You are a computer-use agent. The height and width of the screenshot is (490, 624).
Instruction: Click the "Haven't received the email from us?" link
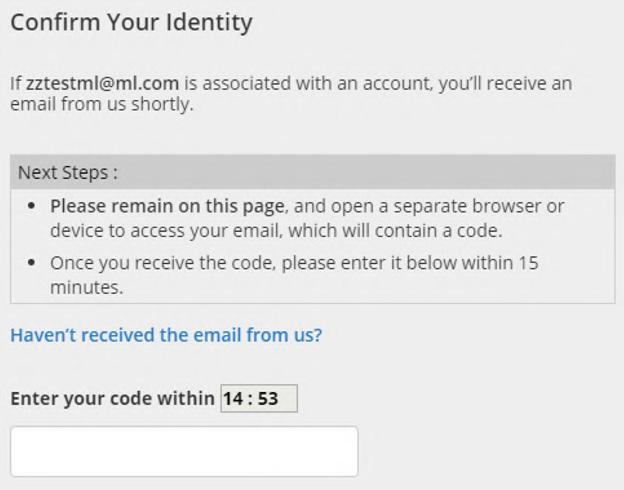(166, 336)
